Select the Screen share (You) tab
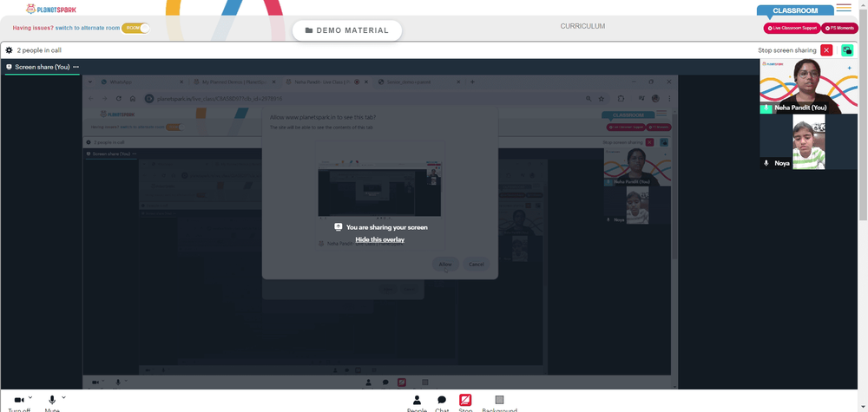Image resolution: width=868 pixels, height=412 pixels. pyautogui.click(x=42, y=67)
